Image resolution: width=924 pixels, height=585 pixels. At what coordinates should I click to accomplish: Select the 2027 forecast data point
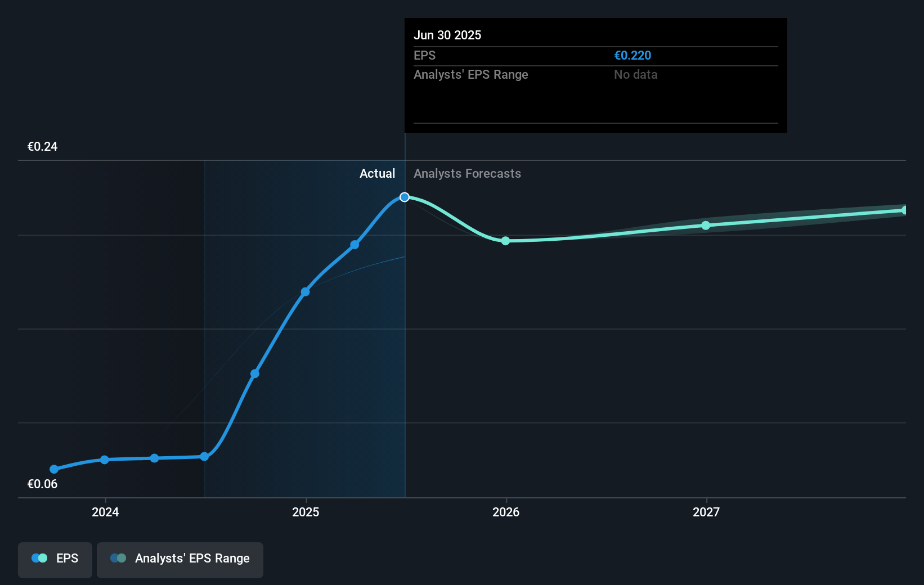[x=706, y=226]
